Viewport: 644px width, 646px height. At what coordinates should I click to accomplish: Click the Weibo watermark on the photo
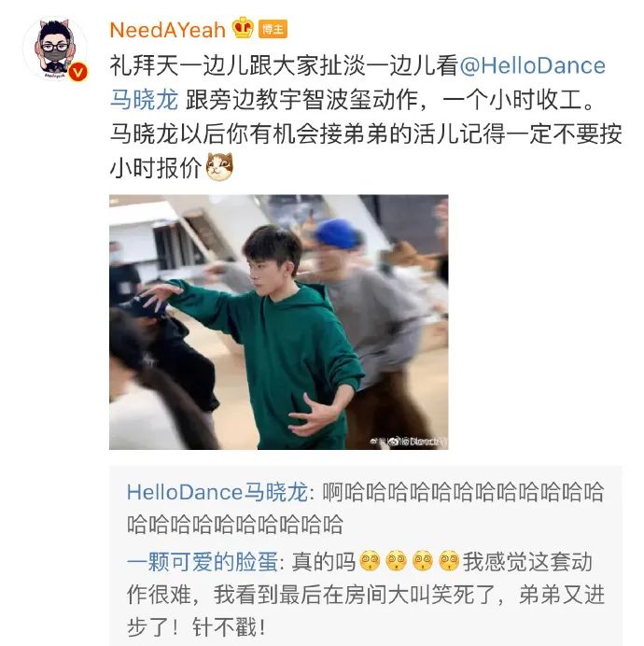click(408, 442)
